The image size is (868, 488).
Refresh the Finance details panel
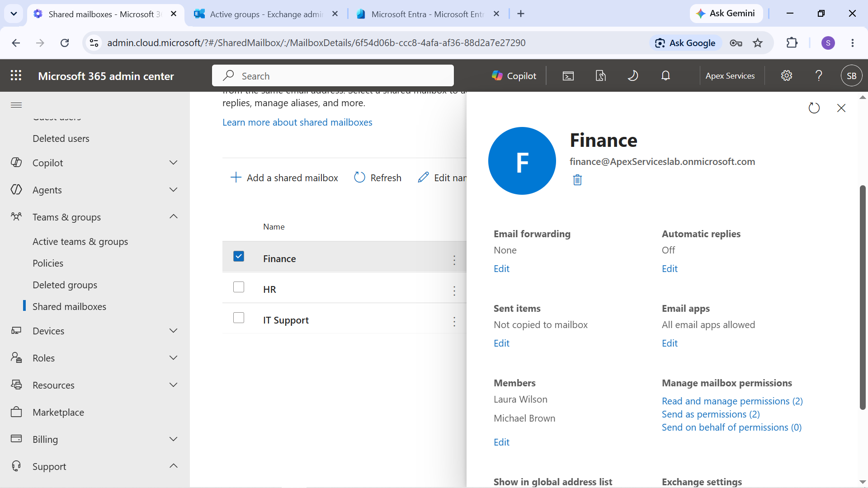click(814, 108)
